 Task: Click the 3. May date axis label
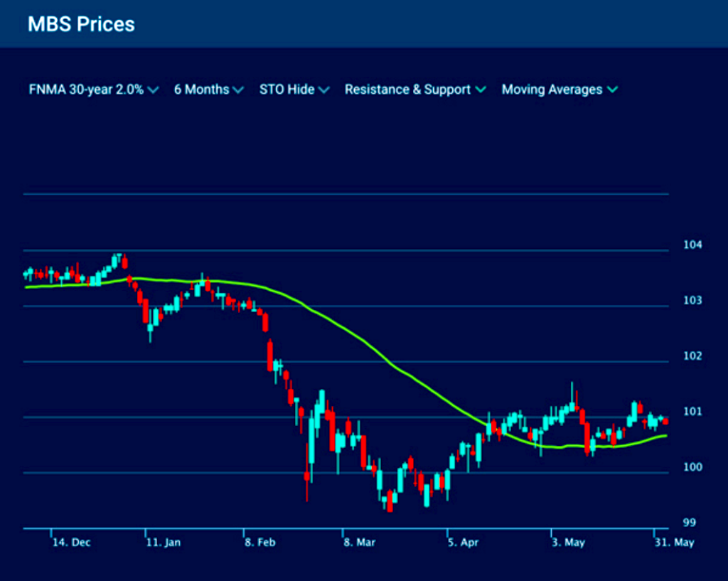click(x=567, y=543)
